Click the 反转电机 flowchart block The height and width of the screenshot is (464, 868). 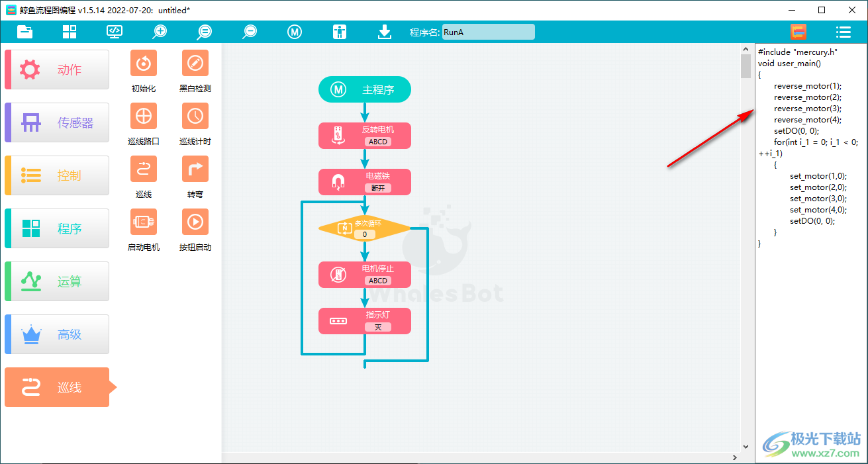pos(365,135)
